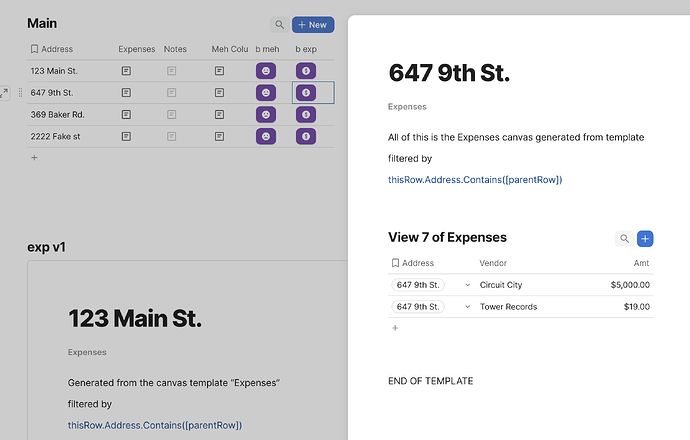Click drag handle of 647 9th St. row
Viewport: 690px width, 440px height.
pos(20,93)
